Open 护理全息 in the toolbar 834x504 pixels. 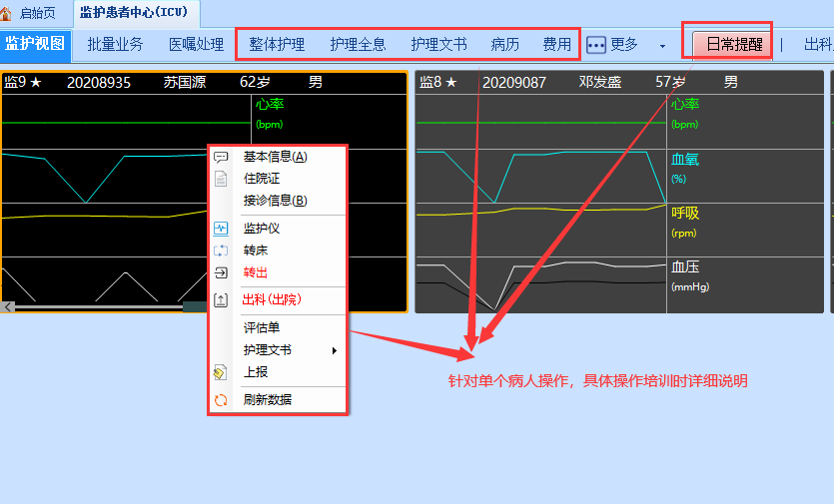[x=358, y=44]
